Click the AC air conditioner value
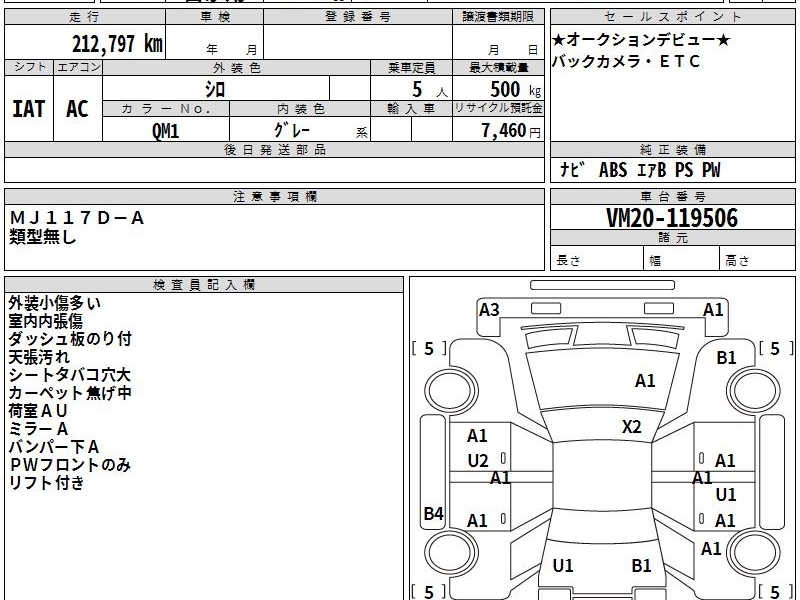The image size is (800, 600). [78, 109]
